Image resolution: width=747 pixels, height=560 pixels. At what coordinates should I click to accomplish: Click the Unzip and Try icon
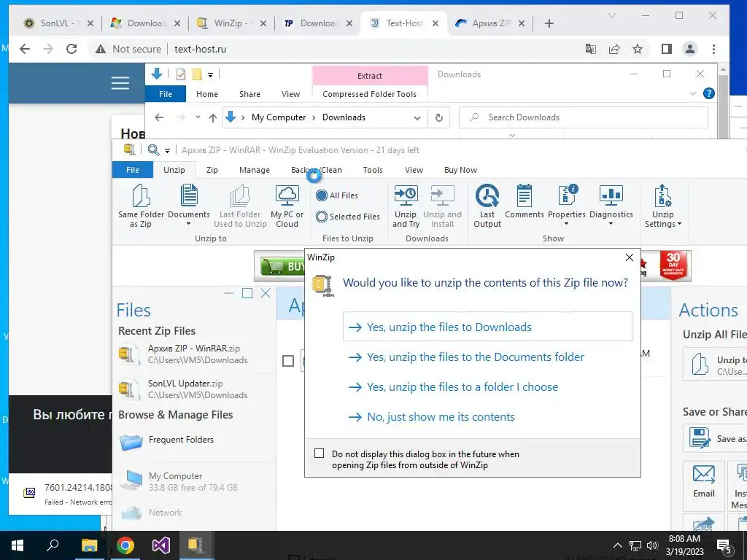[406, 195]
